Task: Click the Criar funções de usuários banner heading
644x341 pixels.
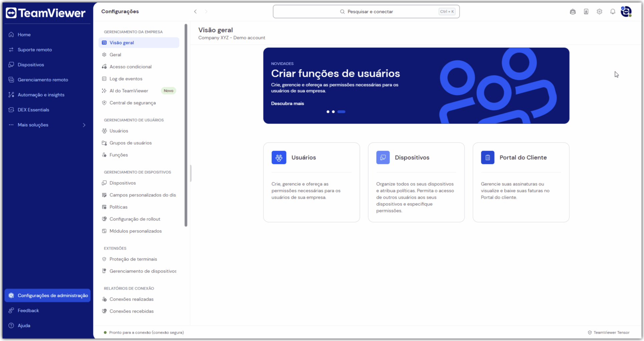Action: (335, 73)
